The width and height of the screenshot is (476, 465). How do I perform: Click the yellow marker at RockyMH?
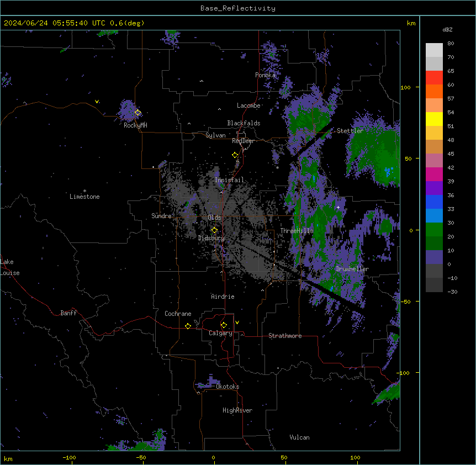pyautogui.click(x=138, y=113)
